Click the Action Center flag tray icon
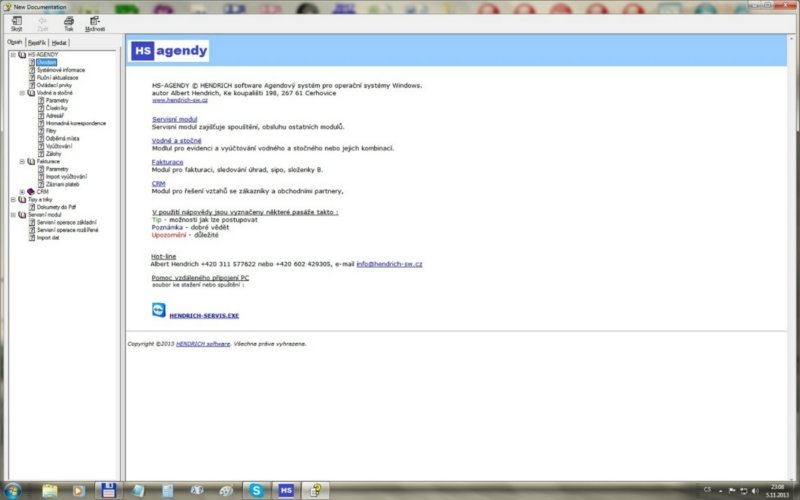Screen dimensions: 800x500 point(732,491)
